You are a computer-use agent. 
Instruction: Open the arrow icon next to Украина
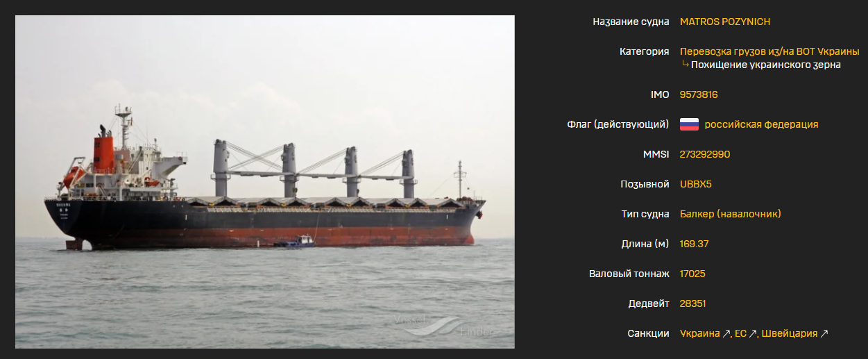click(x=727, y=334)
